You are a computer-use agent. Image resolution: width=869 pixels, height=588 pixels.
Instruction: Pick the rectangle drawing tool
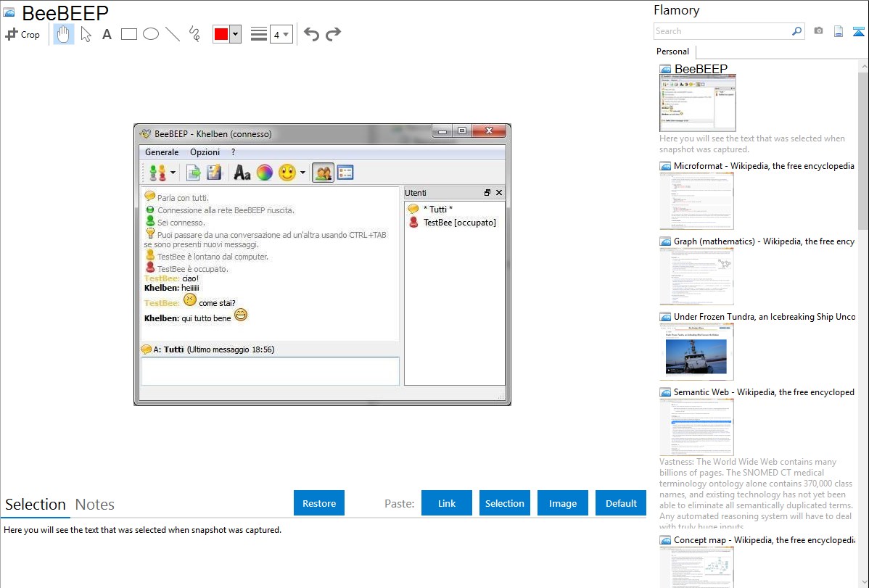(128, 34)
